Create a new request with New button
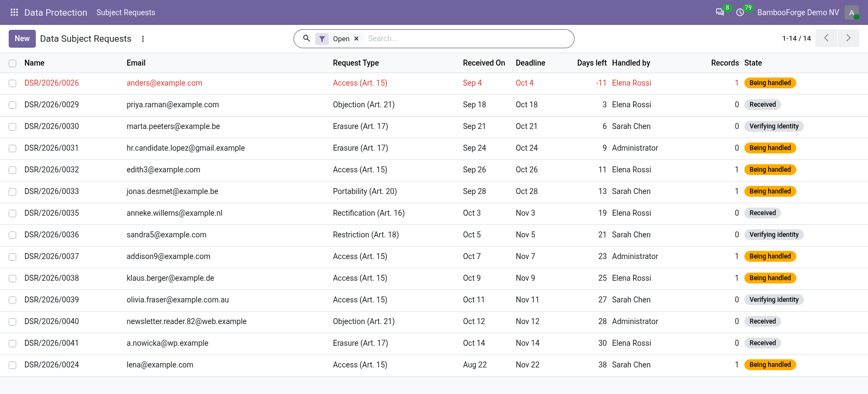The width and height of the screenshot is (868, 394). tap(22, 38)
